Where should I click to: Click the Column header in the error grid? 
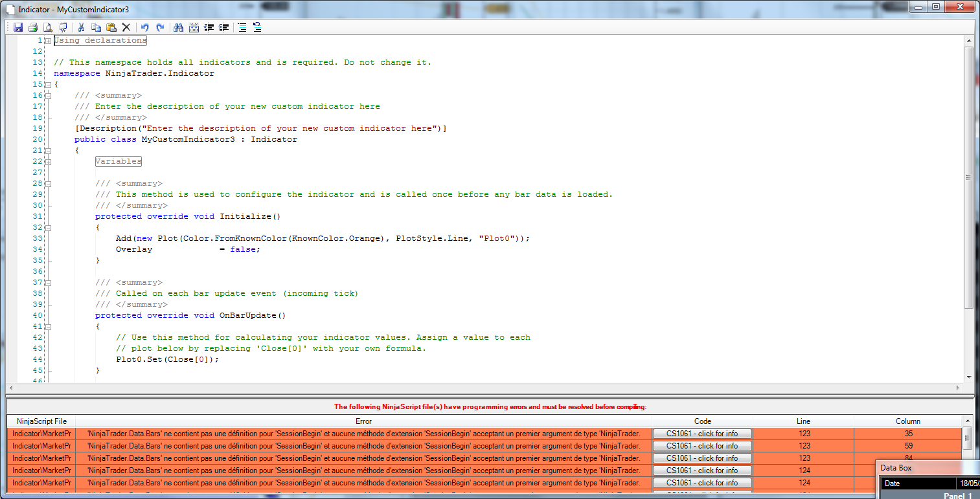point(908,421)
